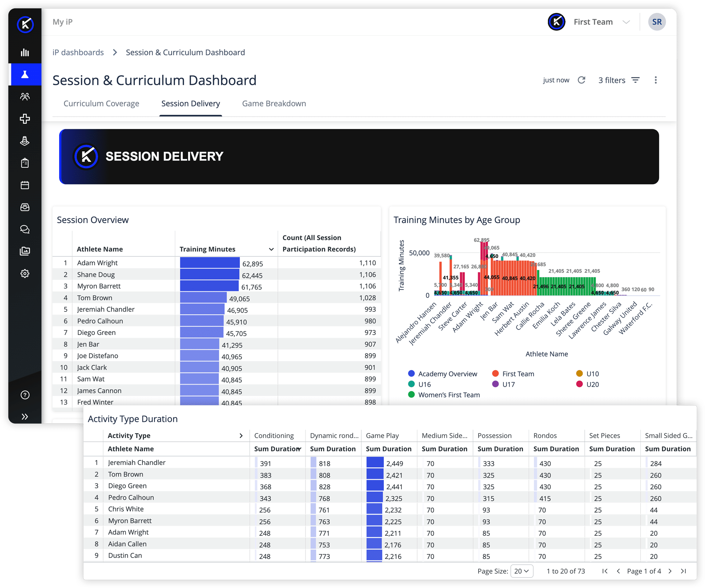Toggle the U16 legend series
Viewport: 705px width, 588px height.
[419, 385]
